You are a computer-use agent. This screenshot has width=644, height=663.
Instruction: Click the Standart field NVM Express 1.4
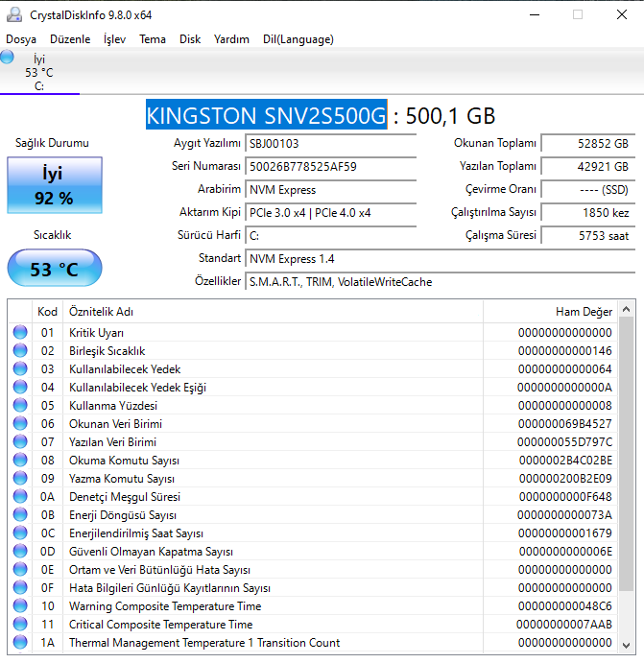click(441, 259)
